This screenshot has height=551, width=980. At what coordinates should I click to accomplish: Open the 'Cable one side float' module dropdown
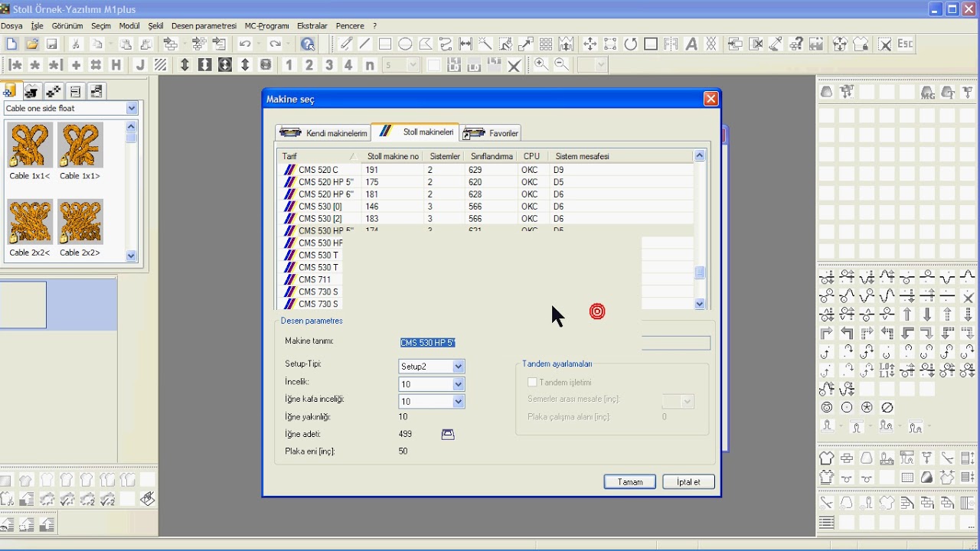pyautogui.click(x=132, y=109)
